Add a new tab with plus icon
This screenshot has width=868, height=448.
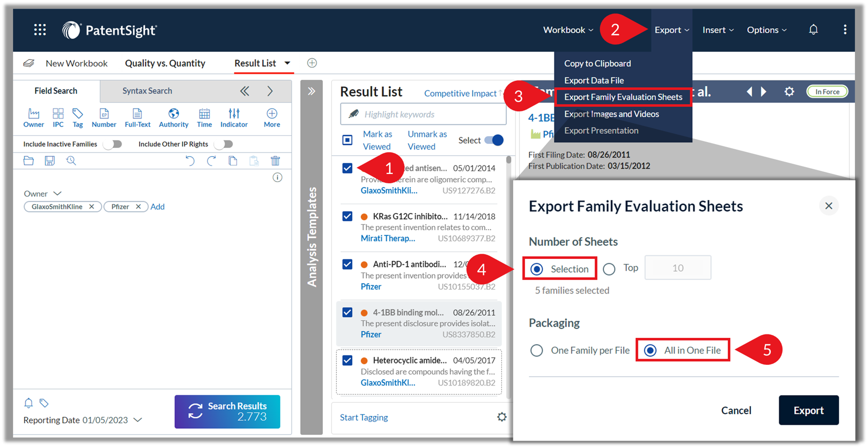[x=312, y=63]
